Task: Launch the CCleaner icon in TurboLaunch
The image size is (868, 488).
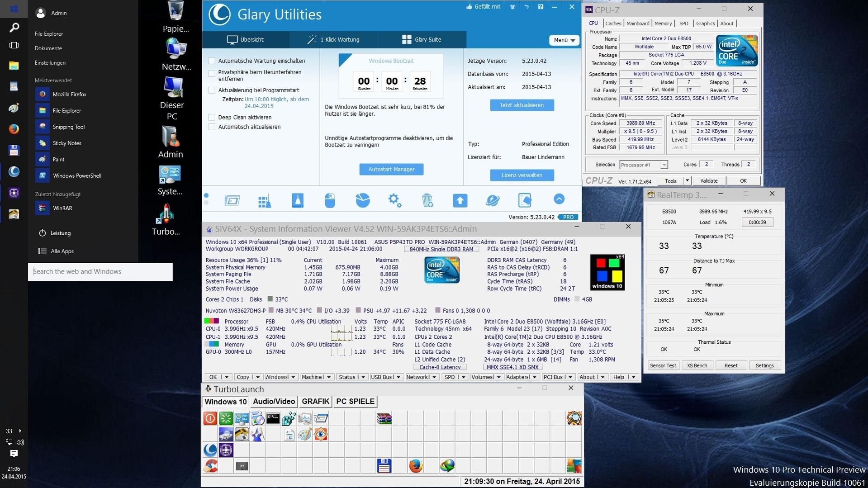Action: pos(210,466)
